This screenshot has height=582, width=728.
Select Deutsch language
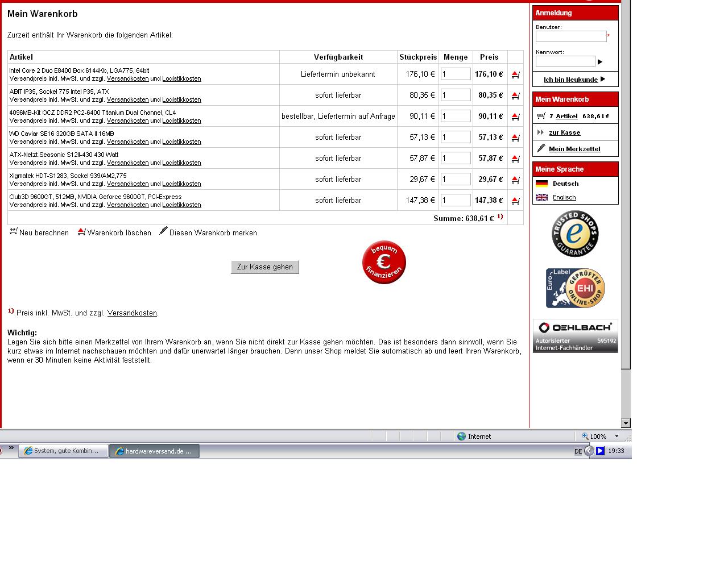tap(565, 184)
